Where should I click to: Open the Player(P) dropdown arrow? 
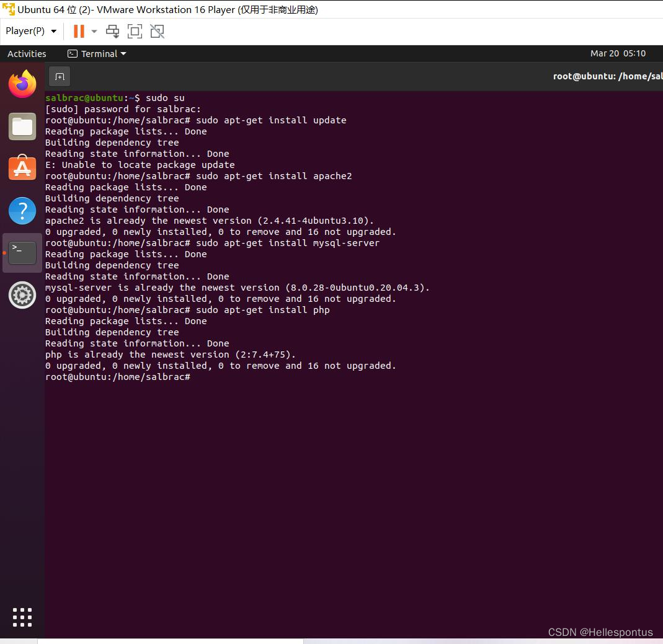tap(54, 31)
